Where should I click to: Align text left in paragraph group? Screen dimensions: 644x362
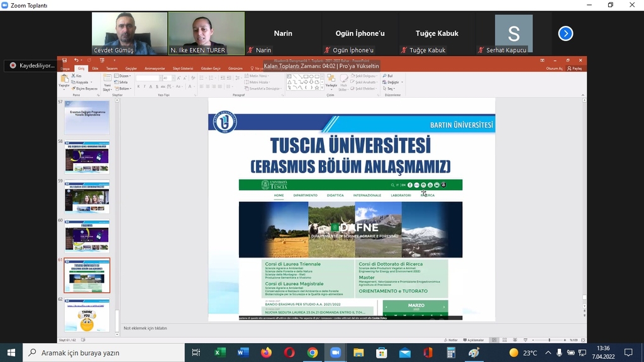[x=202, y=86]
